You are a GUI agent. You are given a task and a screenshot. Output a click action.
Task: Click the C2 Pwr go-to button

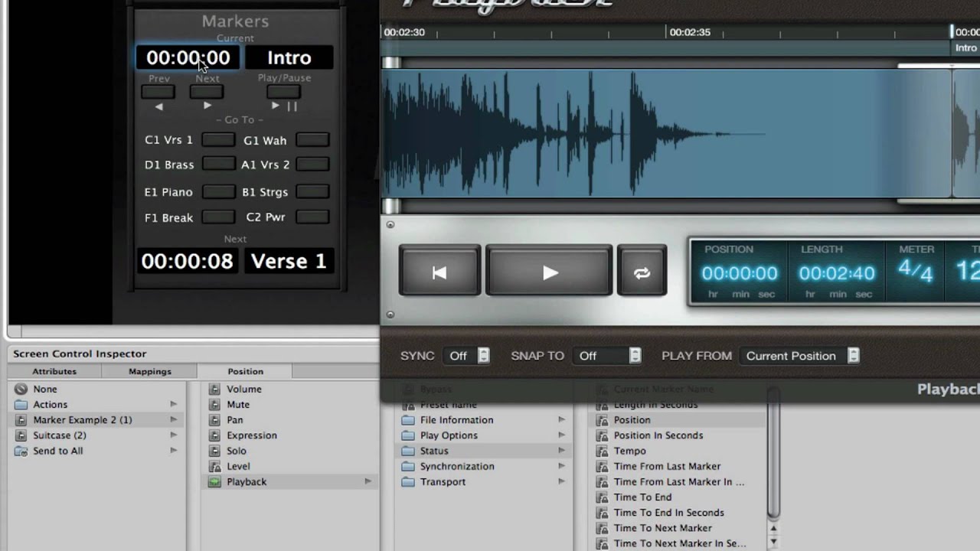coord(312,217)
